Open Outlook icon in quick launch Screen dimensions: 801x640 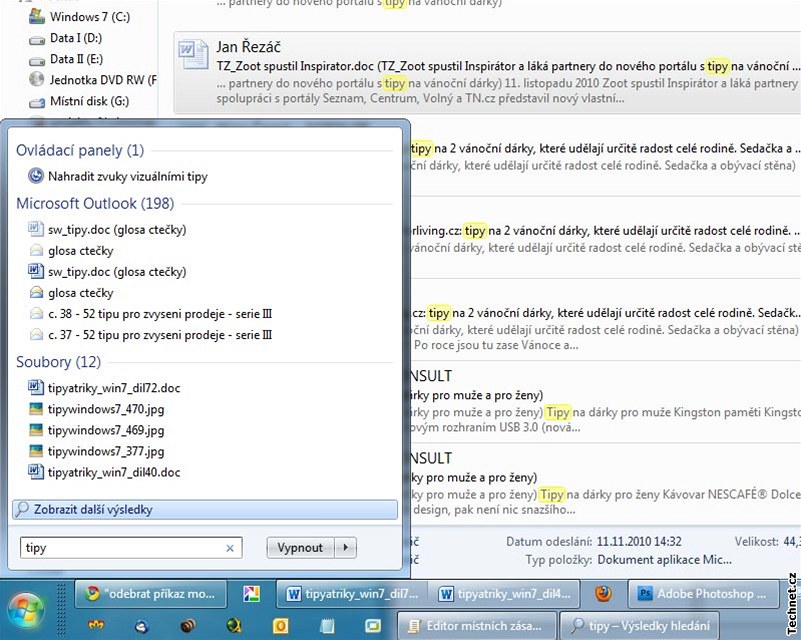pos(280,626)
